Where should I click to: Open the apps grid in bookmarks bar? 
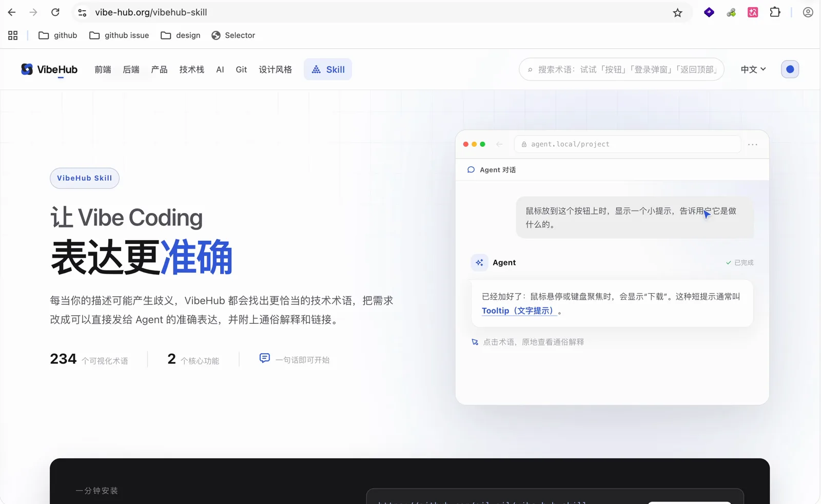(13, 35)
